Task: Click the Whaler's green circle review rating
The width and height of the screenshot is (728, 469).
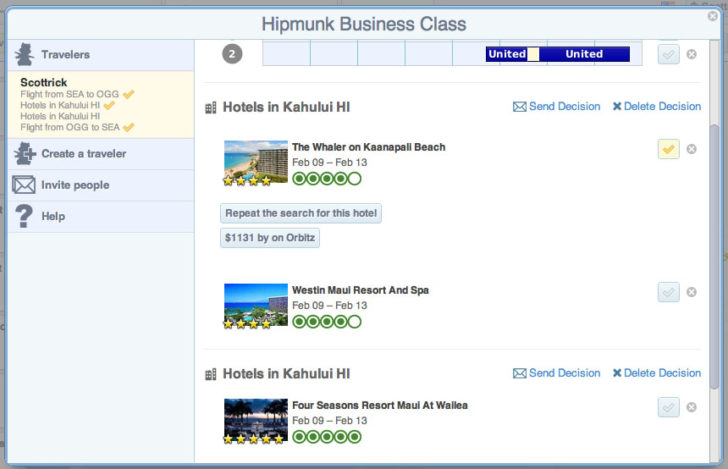Action: (326, 179)
